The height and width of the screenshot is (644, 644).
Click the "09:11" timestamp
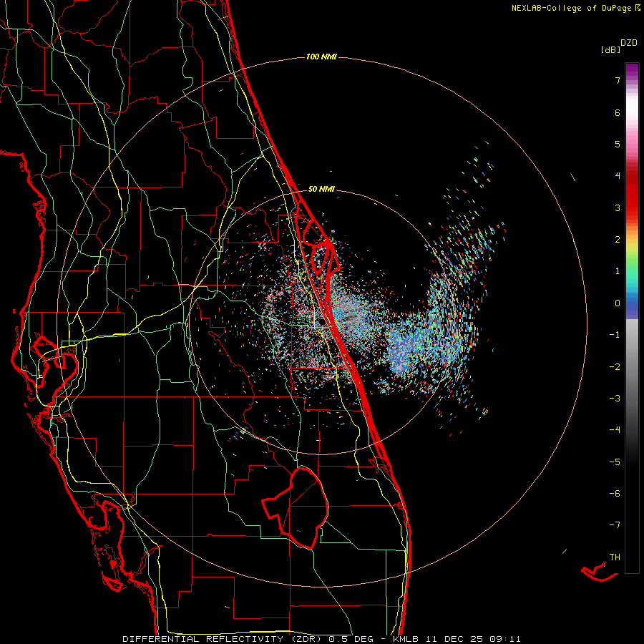click(x=504, y=639)
